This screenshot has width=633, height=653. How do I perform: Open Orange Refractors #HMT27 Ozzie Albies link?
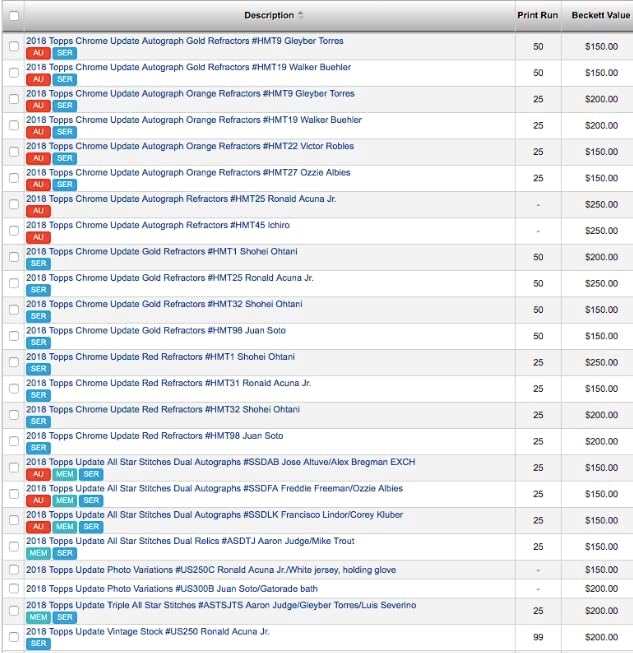coord(188,172)
